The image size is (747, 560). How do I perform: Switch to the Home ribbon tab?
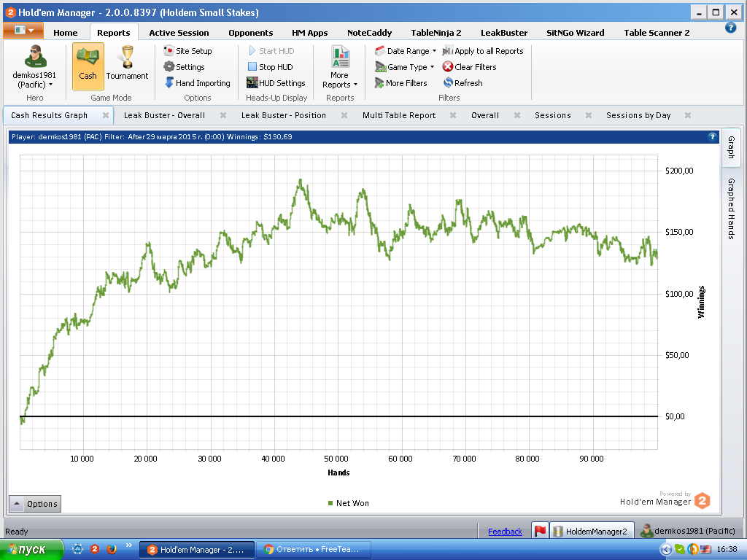click(65, 33)
